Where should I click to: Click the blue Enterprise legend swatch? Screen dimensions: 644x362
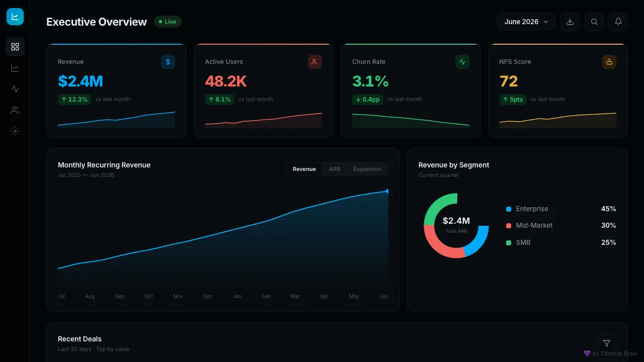(x=509, y=209)
